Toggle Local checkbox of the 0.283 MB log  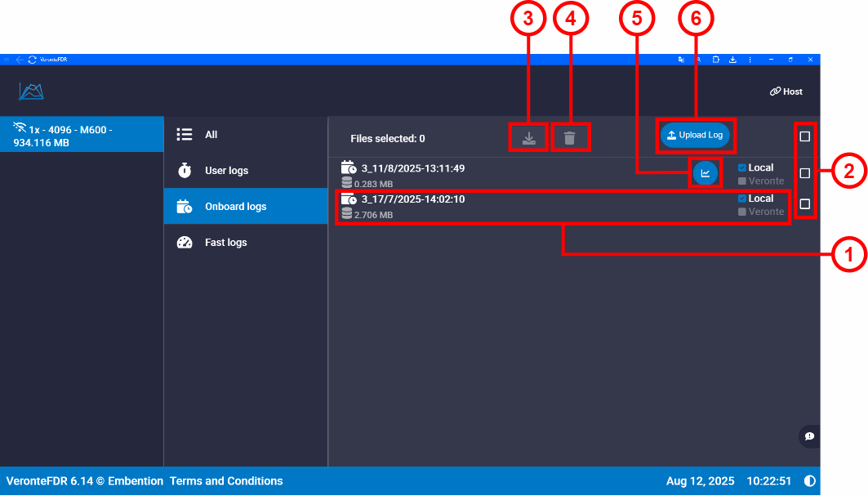tap(741, 168)
